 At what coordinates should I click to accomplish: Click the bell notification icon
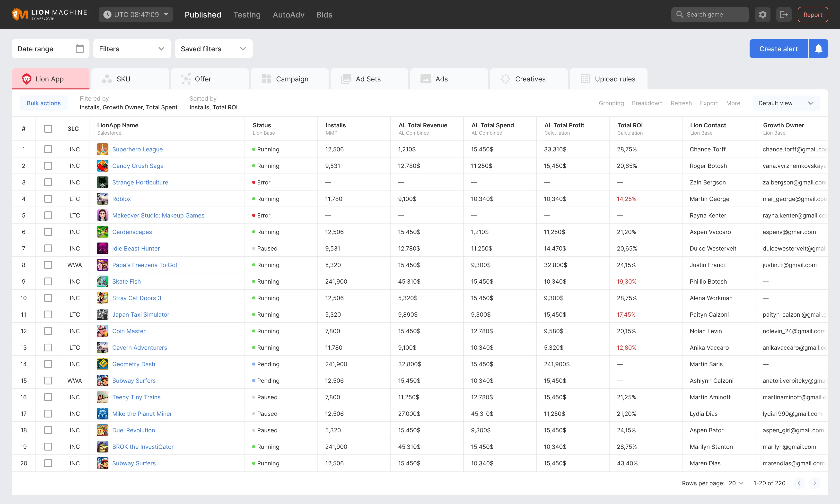click(x=818, y=49)
